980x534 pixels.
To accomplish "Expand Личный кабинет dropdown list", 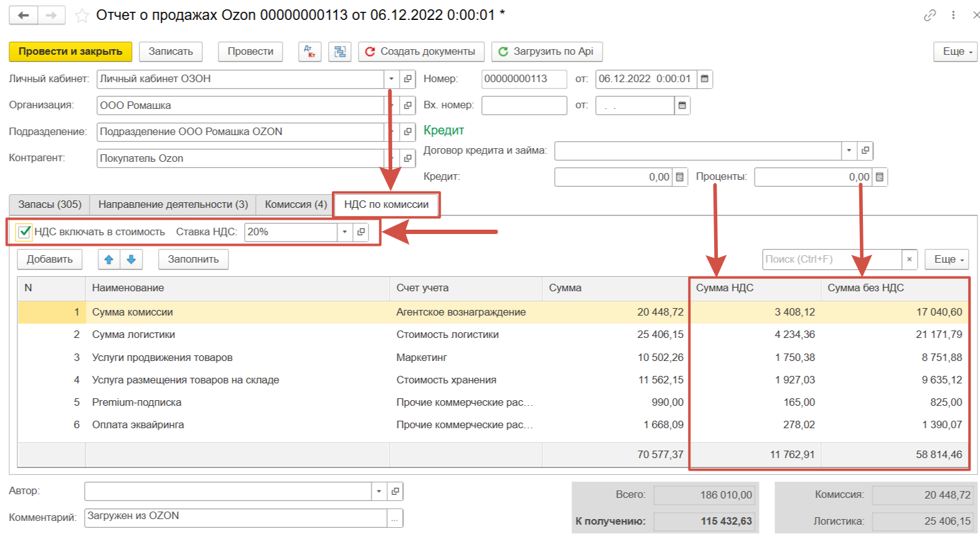I will [x=391, y=79].
